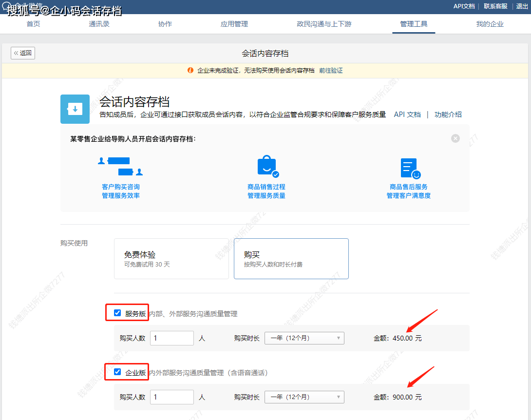This screenshot has height=420, width=531.
Task: Select the 购买 paid option card
Action: pyautogui.click(x=291, y=259)
